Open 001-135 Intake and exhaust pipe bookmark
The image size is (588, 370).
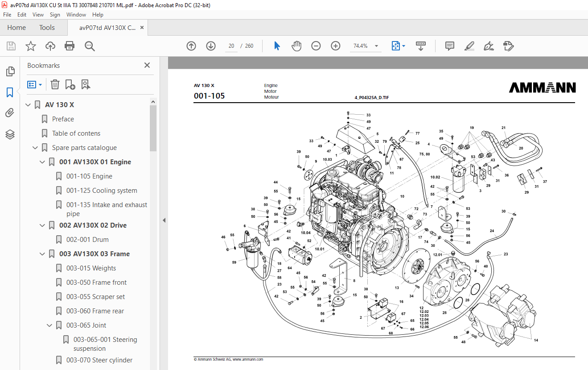click(x=107, y=209)
